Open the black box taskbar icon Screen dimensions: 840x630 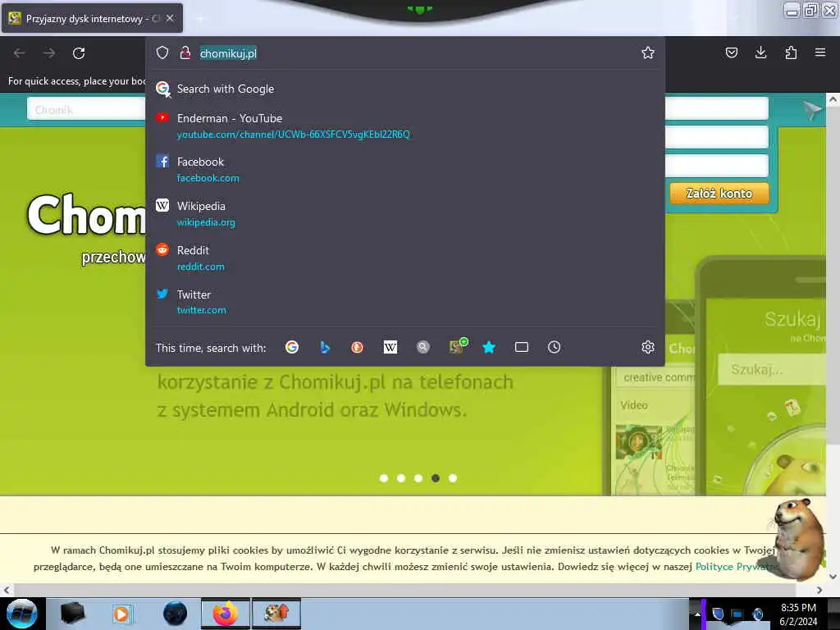coord(73,614)
